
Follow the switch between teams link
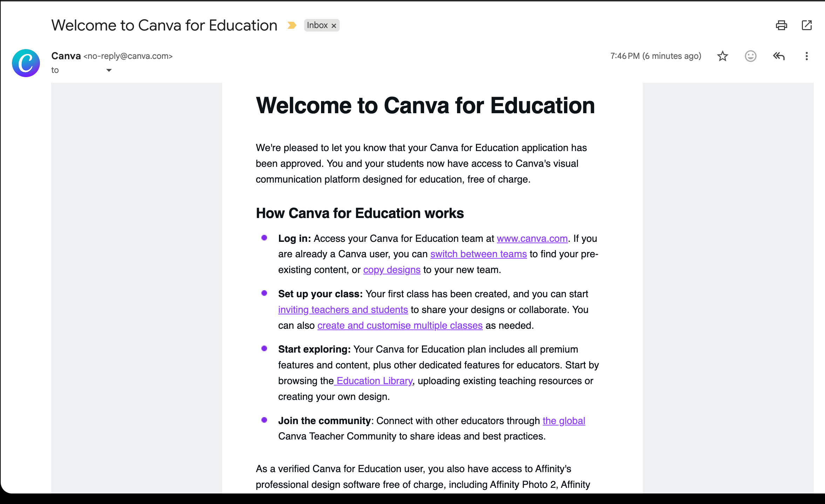[x=478, y=254]
